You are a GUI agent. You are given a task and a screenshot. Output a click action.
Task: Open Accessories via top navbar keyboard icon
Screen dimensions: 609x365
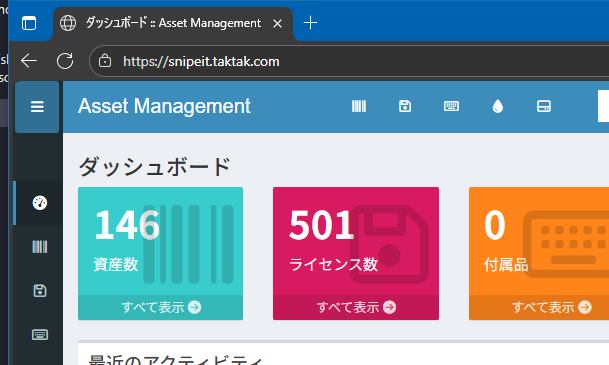coord(451,106)
